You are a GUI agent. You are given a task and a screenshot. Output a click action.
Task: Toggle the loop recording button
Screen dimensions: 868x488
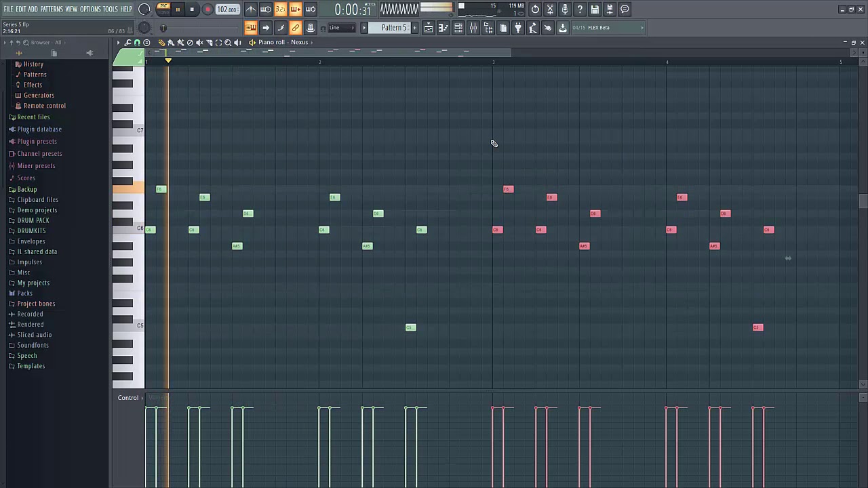311,9
